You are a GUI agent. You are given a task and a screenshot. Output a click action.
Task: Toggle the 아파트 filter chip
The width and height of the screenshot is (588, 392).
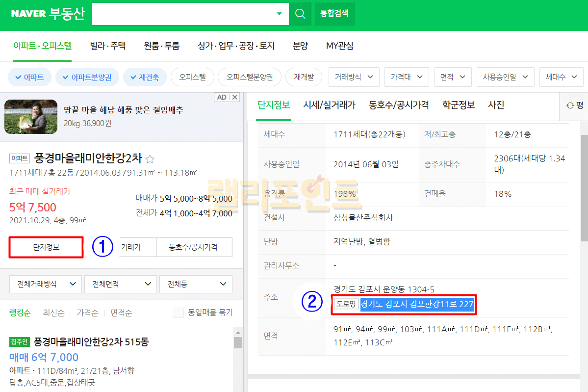pos(29,77)
